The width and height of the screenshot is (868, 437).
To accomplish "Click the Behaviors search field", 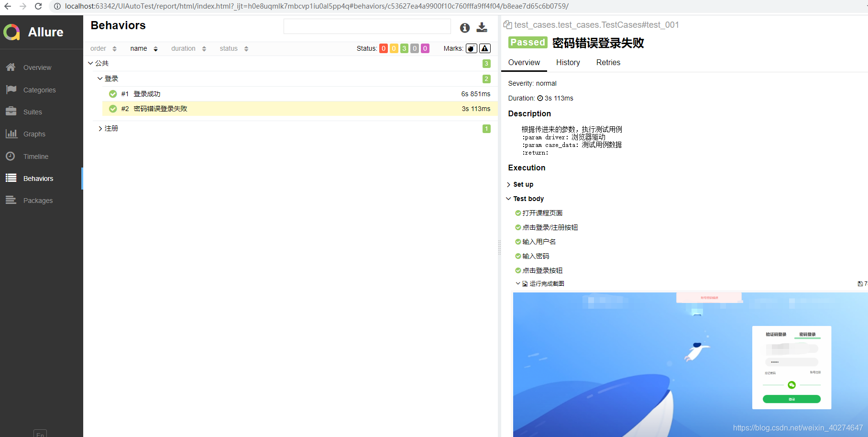I will pyautogui.click(x=367, y=26).
